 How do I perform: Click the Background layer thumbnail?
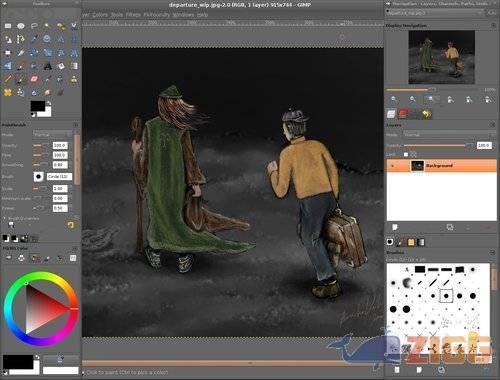[417, 166]
